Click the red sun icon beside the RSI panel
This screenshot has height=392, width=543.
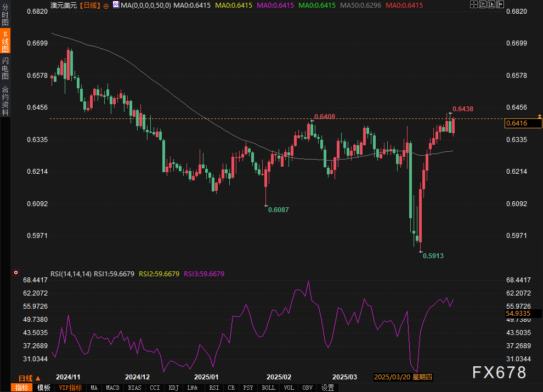15,272
